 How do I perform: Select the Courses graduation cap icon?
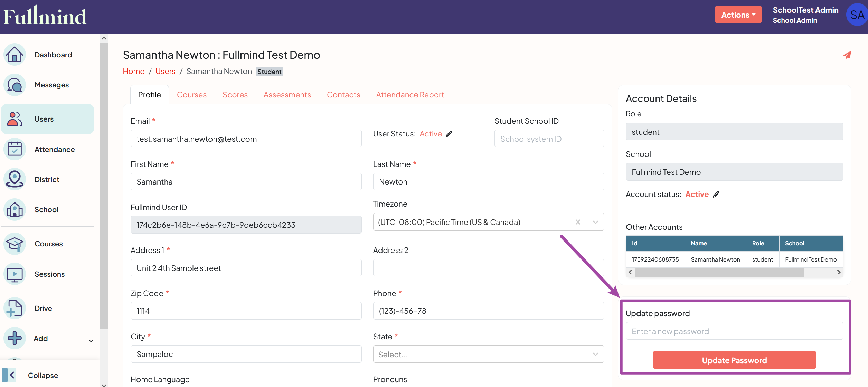15,244
